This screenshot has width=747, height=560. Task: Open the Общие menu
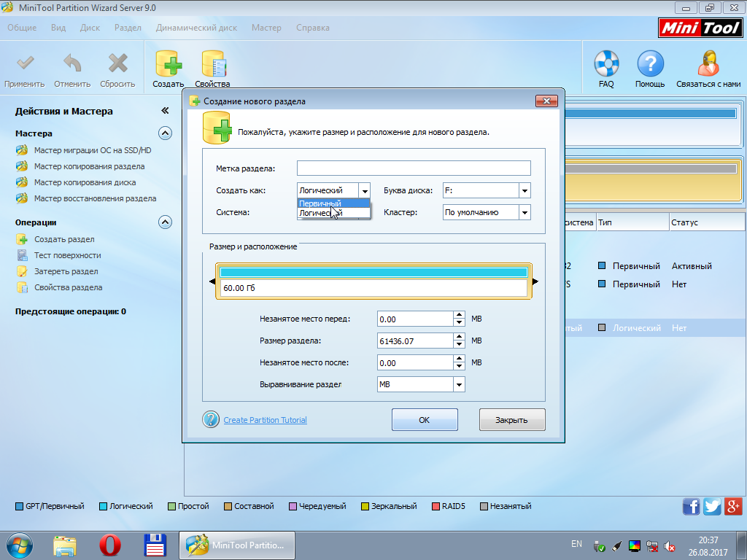[22, 28]
